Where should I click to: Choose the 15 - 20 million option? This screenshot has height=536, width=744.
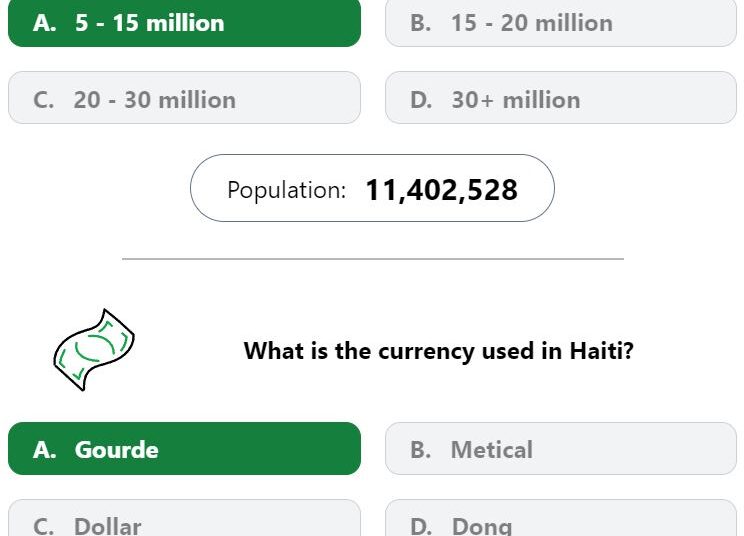coord(560,23)
